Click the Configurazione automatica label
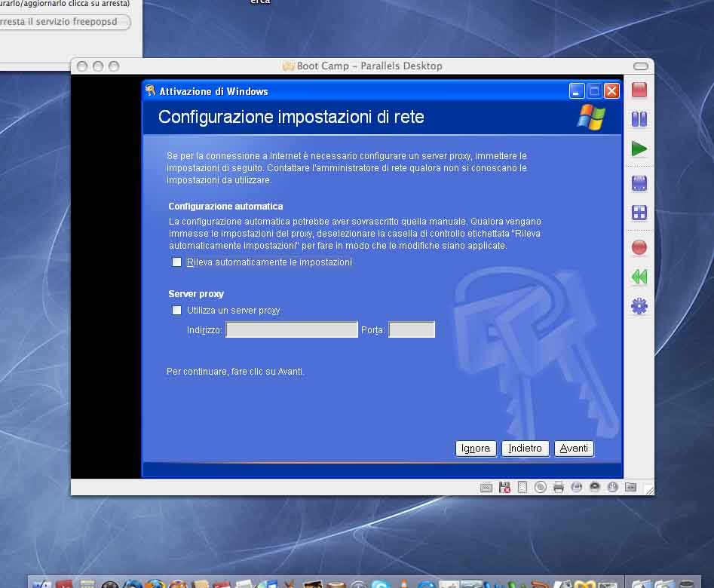Screen dimensions: 714x588 [x=225, y=207]
